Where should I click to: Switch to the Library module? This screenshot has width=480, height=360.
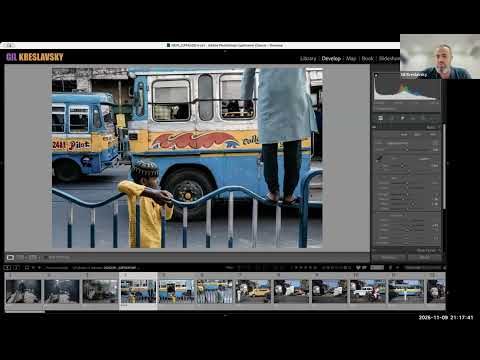308,59
